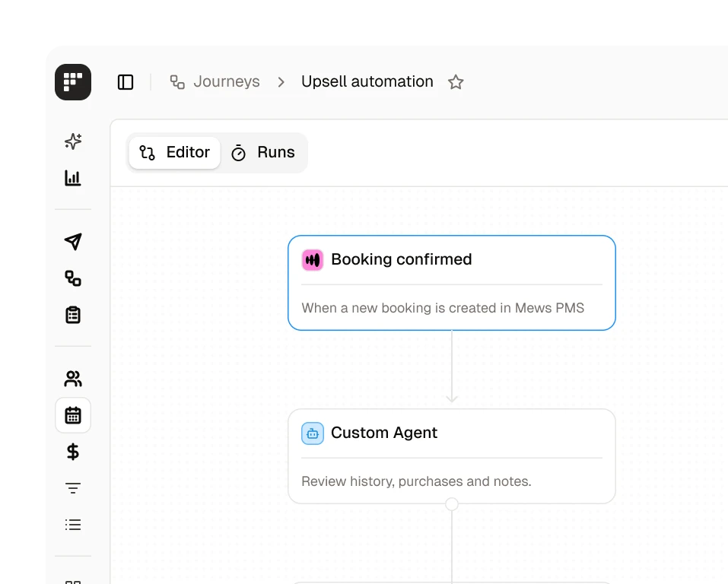Click the chevron separator after Journeys

click(x=281, y=82)
